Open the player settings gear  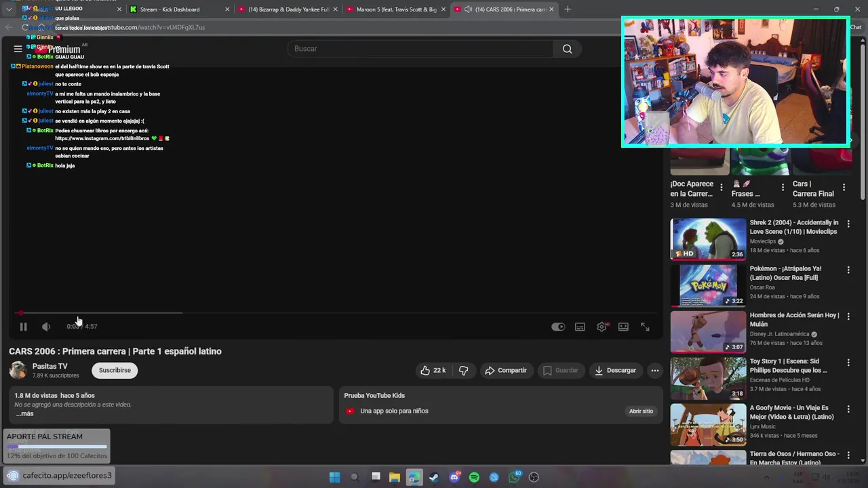tap(601, 327)
